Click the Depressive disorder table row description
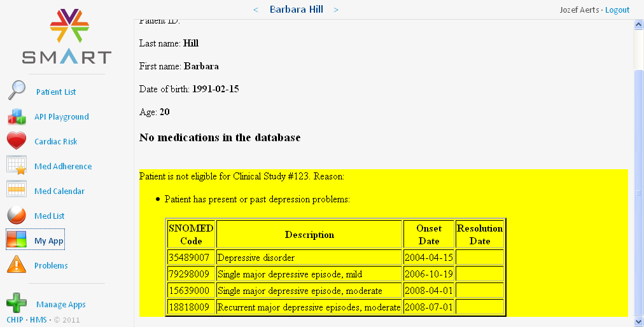The width and height of the screenshot is (644, 327). click(x=256, y=258)
